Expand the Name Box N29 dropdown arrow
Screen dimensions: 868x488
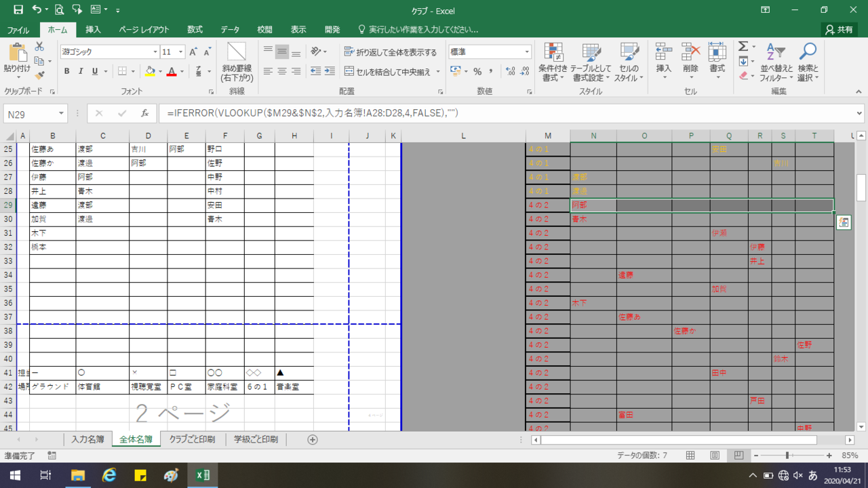[61, 114]
